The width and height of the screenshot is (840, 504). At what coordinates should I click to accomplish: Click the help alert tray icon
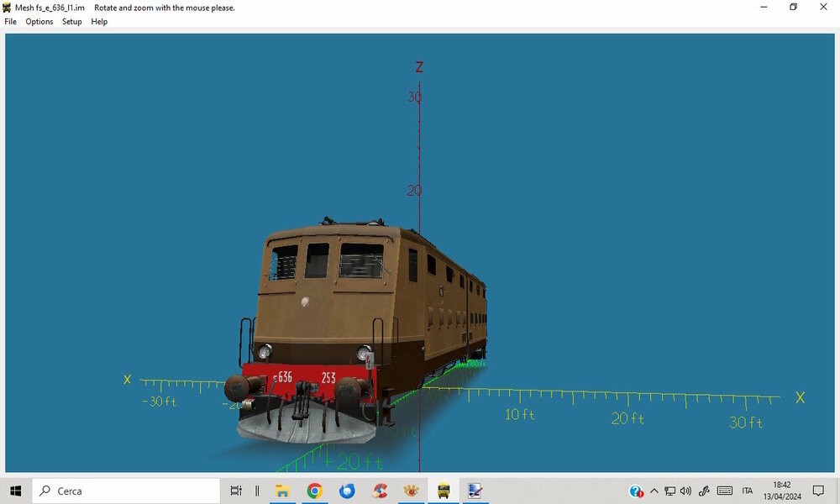click(636, 491)
